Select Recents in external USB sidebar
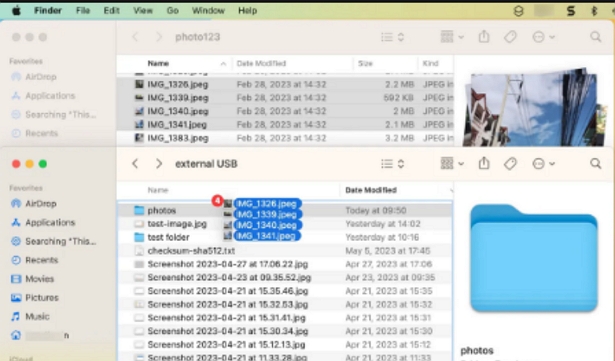This screenshot has height=361, width=615. click(35, 260)
